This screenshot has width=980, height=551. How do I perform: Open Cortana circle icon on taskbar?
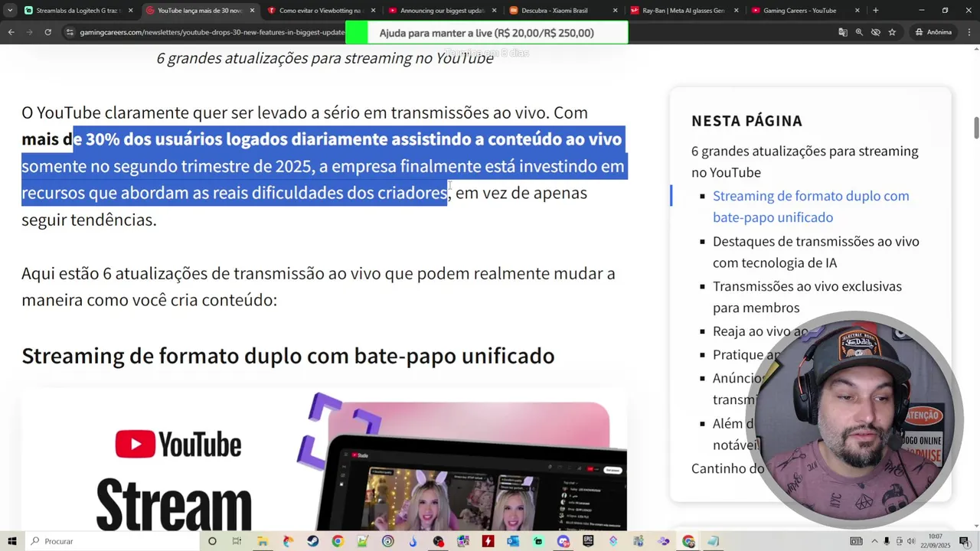[x=212, y=541]
